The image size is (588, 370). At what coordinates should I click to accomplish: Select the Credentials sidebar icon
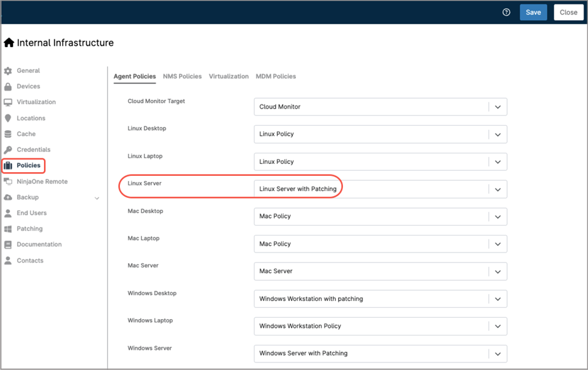pyautogui.click(x=9, y=150)
